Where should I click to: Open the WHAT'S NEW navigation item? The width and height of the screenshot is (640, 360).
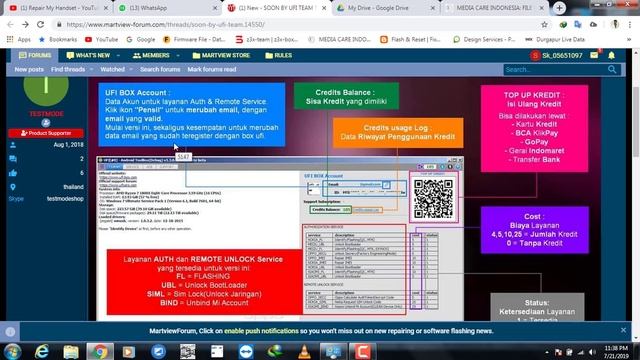pos(88,56)
